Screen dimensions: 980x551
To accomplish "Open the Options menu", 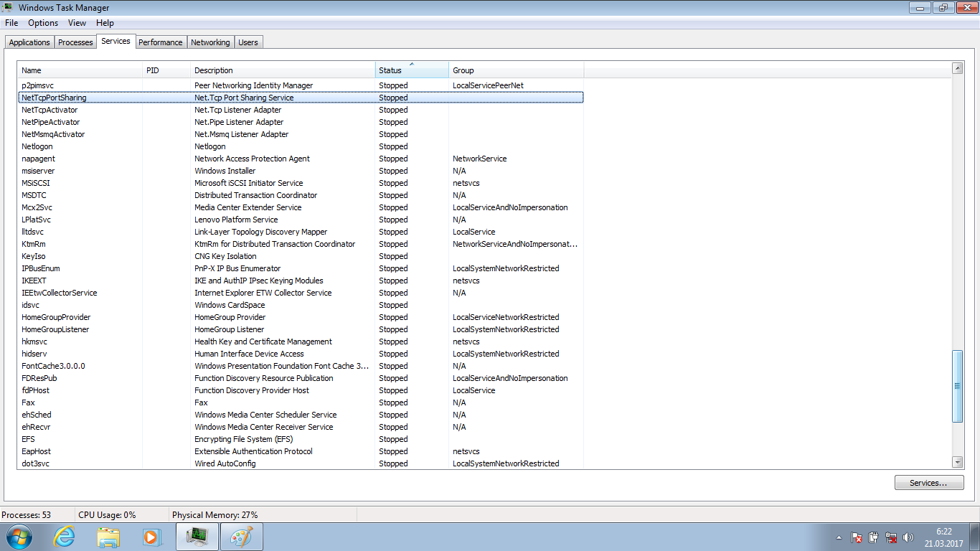I will (43, 23).
